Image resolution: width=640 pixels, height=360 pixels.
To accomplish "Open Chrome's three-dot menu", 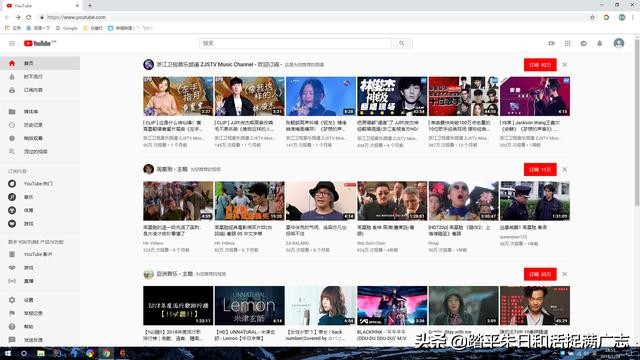I will coord(633,17).
